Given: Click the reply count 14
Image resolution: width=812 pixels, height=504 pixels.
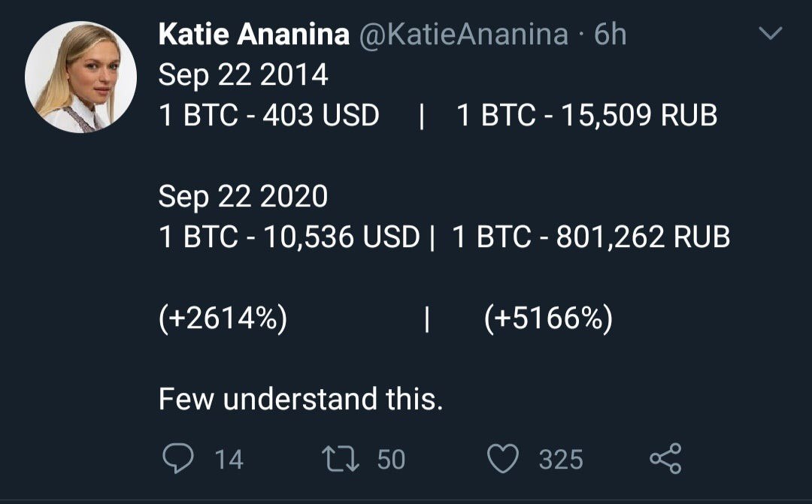Looking at the screenshot, I should click(x=229, y=460).
